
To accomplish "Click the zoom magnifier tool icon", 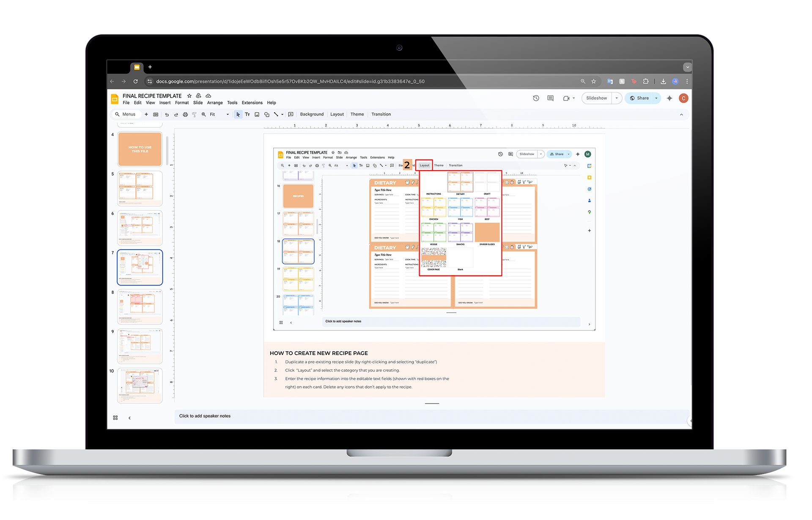I will [x=204, y=114].
